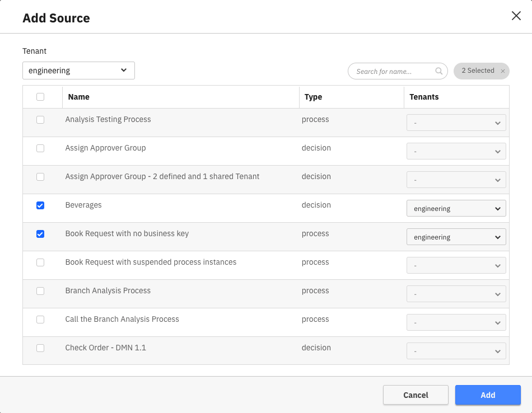532x413 pixels.
Task: Open tenants dropdown for Book Request no business key
Action: pyautogui.click(x=456, y=237)
